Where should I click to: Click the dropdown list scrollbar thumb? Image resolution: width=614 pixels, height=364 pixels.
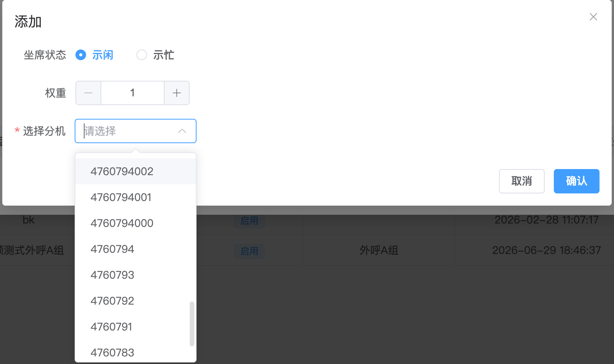(x=192, y=324)
